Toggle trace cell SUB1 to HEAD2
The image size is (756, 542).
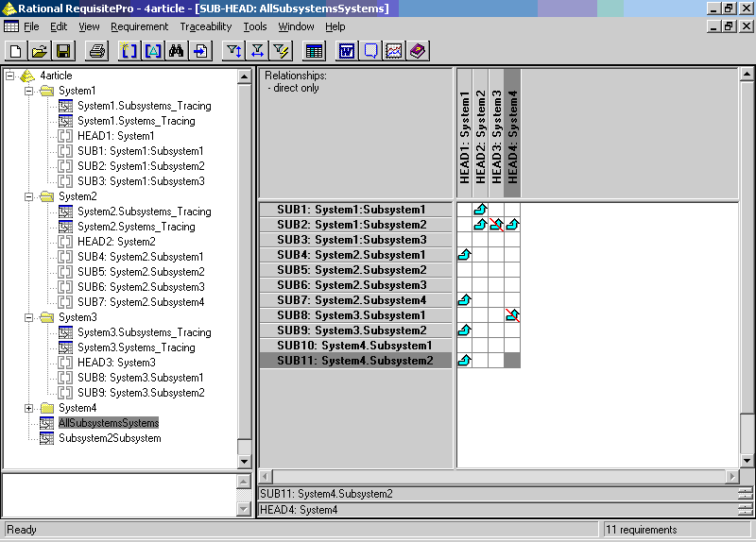pos(480,210)
